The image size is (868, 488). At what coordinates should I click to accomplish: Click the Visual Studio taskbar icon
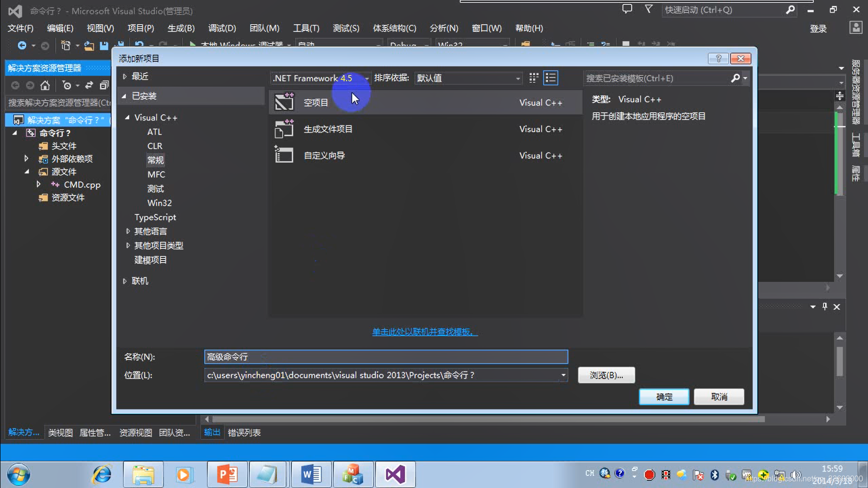coord(395,474)
